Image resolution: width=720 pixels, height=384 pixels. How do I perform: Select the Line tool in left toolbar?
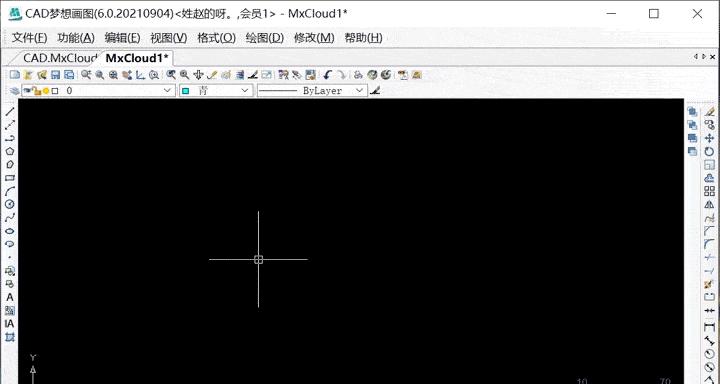(x=10, y=111)
